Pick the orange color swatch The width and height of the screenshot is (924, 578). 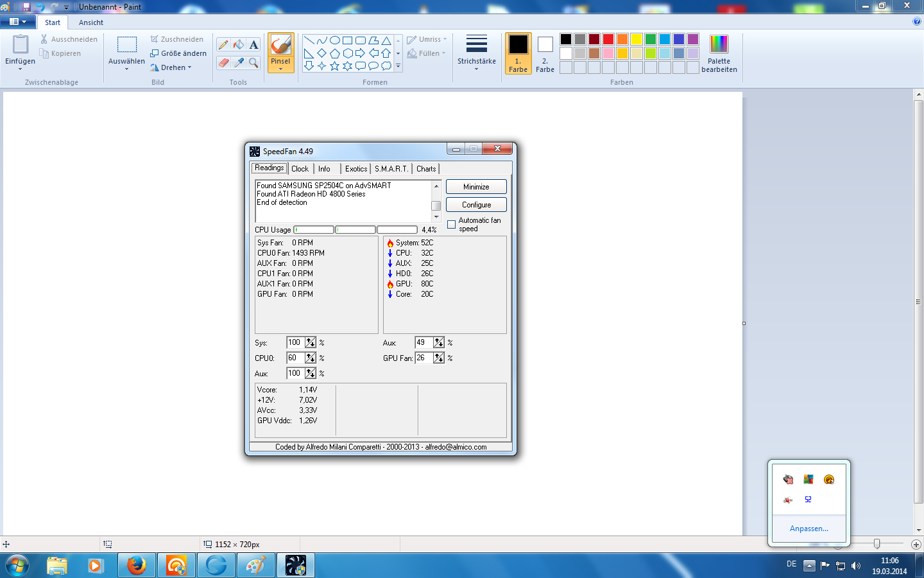(x=622, y=39)
